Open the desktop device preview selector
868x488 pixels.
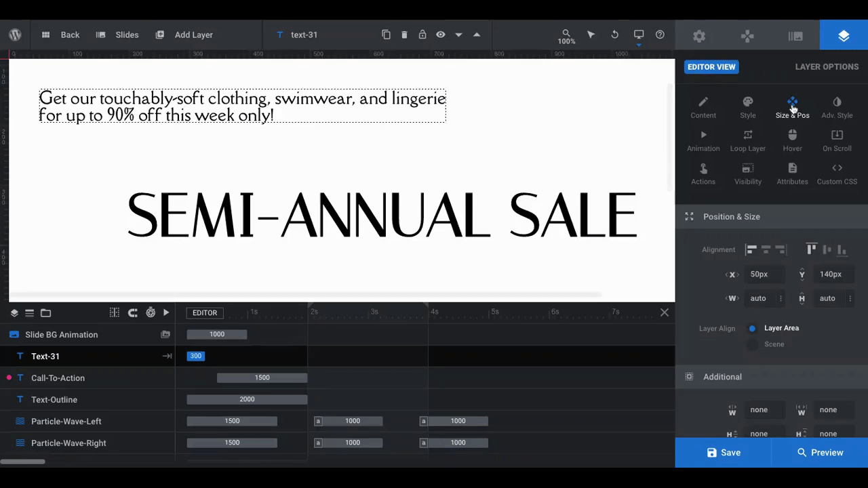[x=639, y=36]
